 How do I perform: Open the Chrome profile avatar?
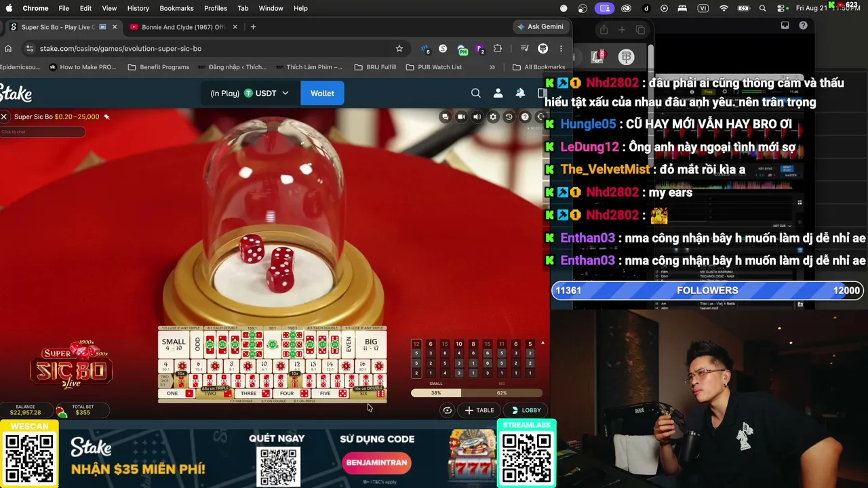pos(542,49)
